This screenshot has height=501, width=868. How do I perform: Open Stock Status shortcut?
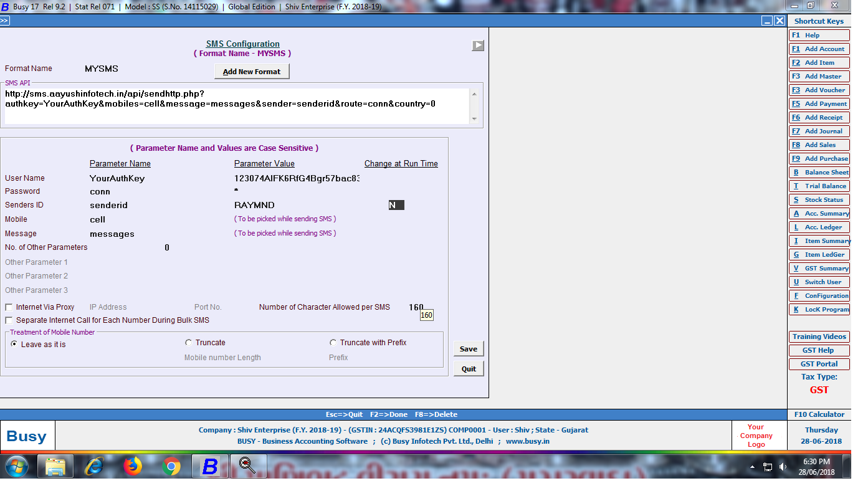[819, 200]
